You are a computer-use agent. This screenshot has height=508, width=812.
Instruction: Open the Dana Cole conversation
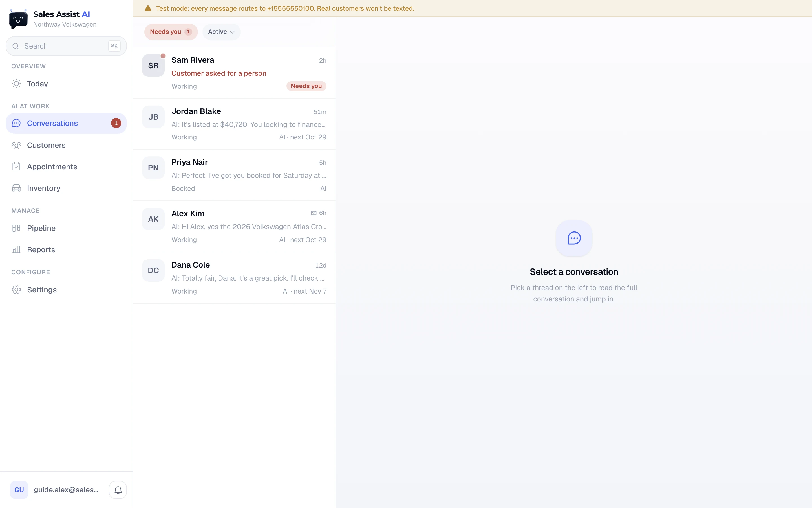[234, 278]
